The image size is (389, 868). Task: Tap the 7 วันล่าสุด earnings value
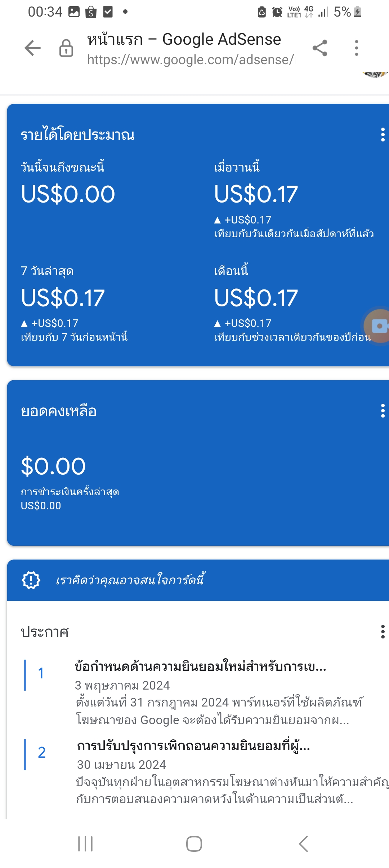coord(63,298)
